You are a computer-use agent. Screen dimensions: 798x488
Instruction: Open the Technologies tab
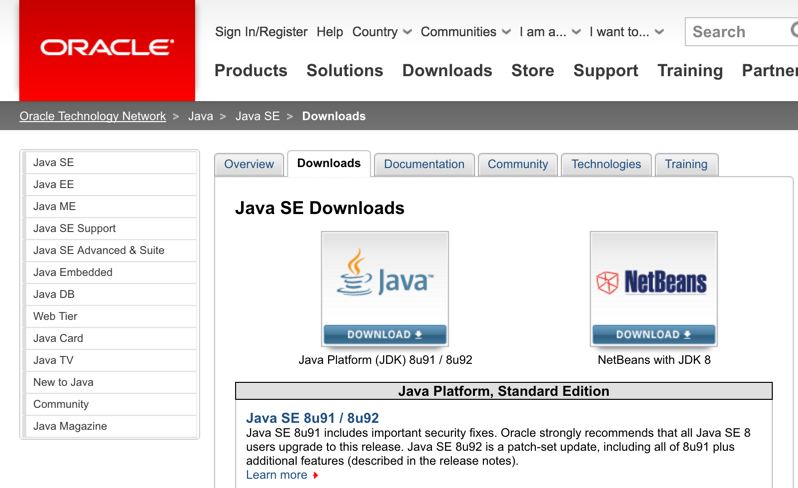coord(606,164)
